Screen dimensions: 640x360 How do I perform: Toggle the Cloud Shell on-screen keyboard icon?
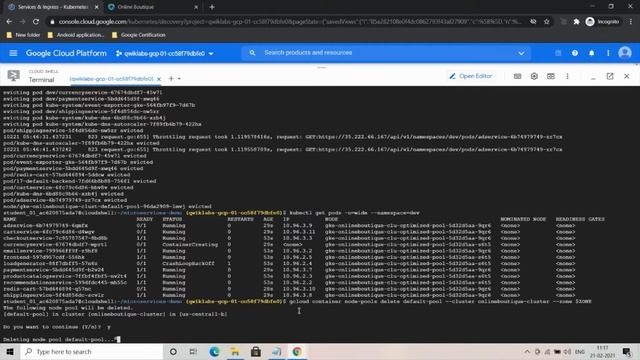517,76
